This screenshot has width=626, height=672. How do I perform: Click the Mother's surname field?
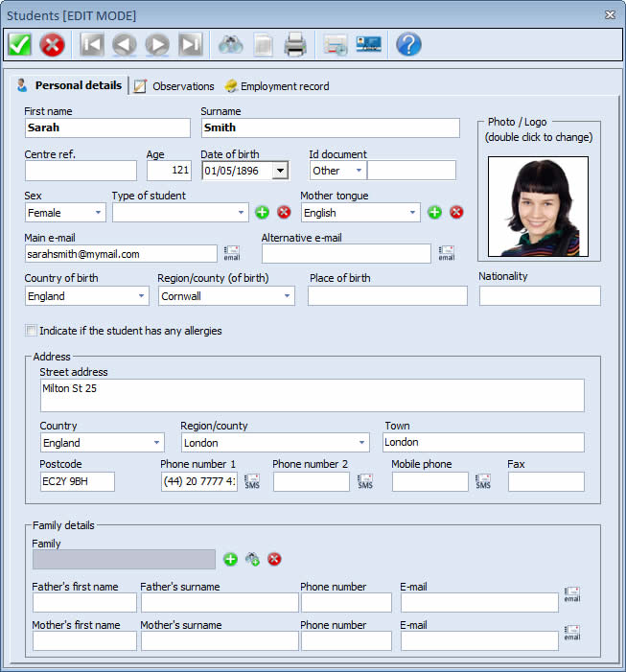pos(220,640)
